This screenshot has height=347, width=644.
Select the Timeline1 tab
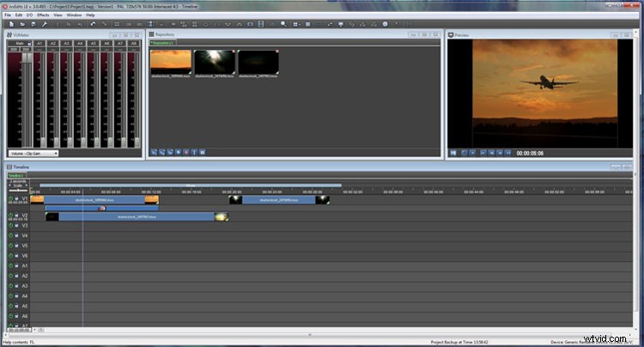click(16, 175)
